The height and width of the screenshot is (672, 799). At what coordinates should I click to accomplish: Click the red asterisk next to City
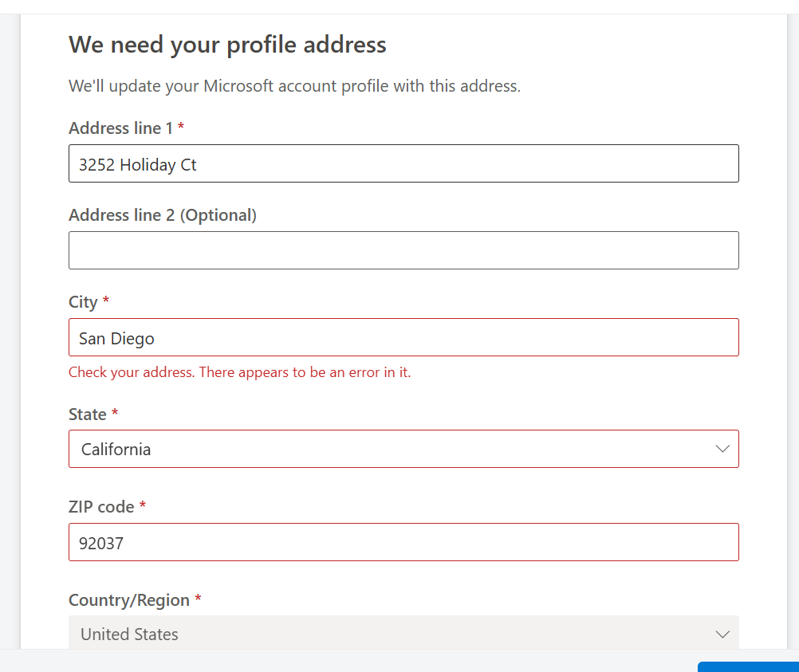pos(106,301)
